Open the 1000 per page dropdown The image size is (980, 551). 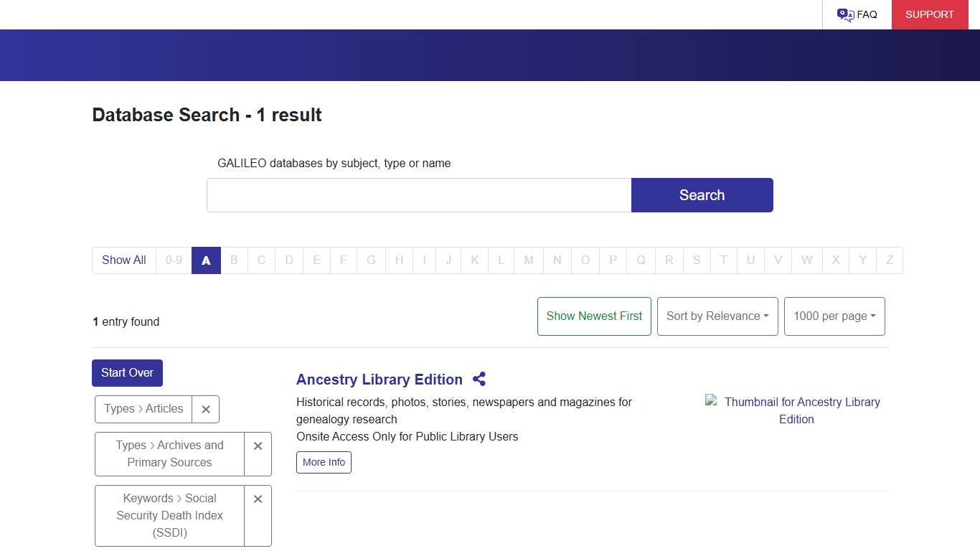point(834,316)
